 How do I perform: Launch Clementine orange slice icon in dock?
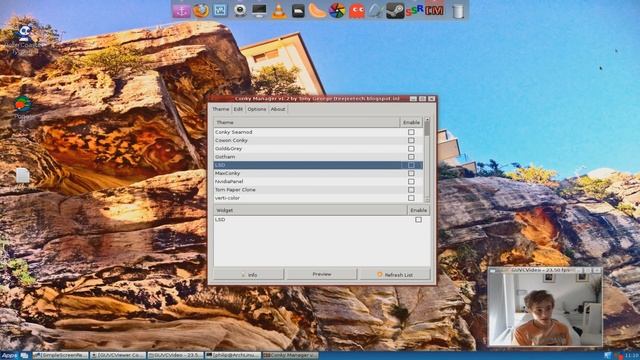[x=317, y=11]
